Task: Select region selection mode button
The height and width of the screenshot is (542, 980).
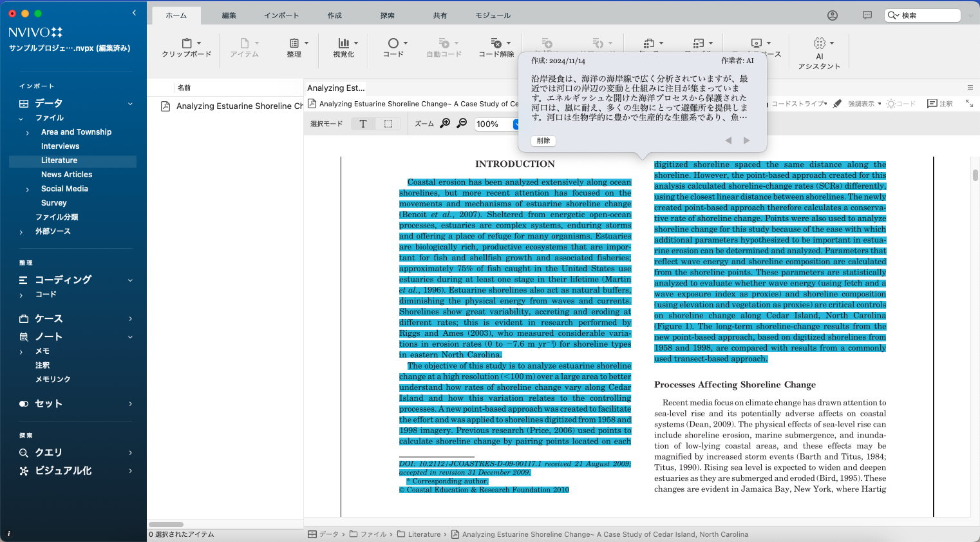Action: tap(388, 124)
